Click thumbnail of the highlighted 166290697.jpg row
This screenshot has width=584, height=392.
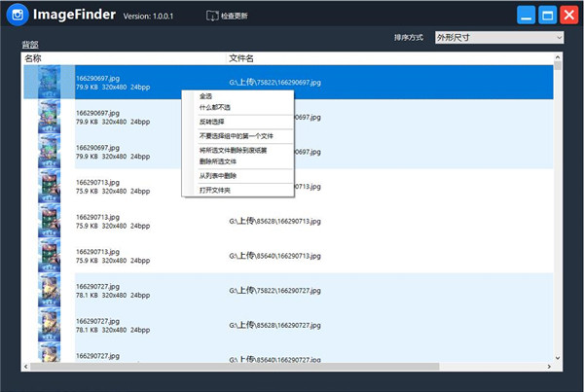coord(49,83)
